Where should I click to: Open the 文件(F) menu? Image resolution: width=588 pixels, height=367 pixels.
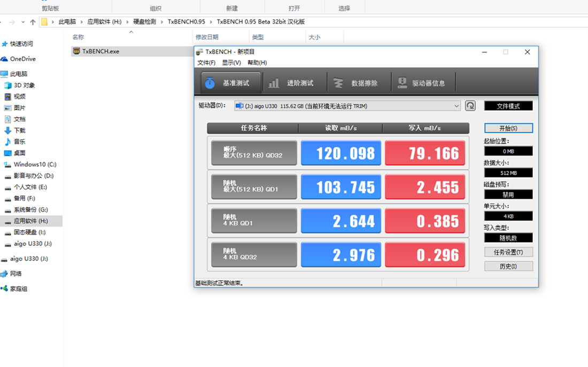pos(206,63)
